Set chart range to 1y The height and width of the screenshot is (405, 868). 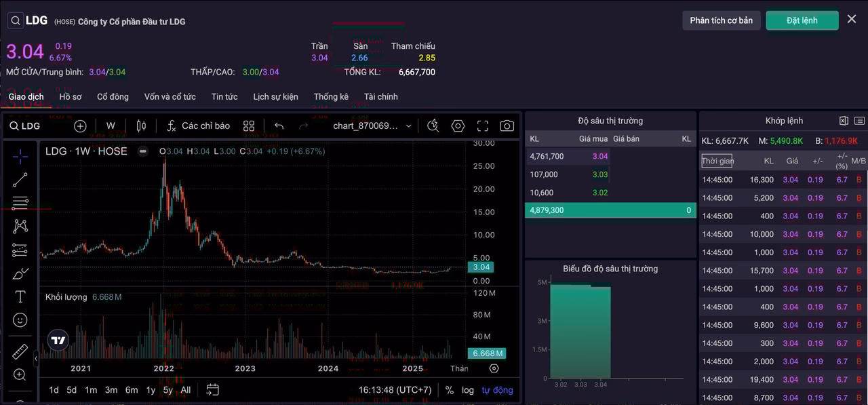pyautogui.click(x=151, y=390)
